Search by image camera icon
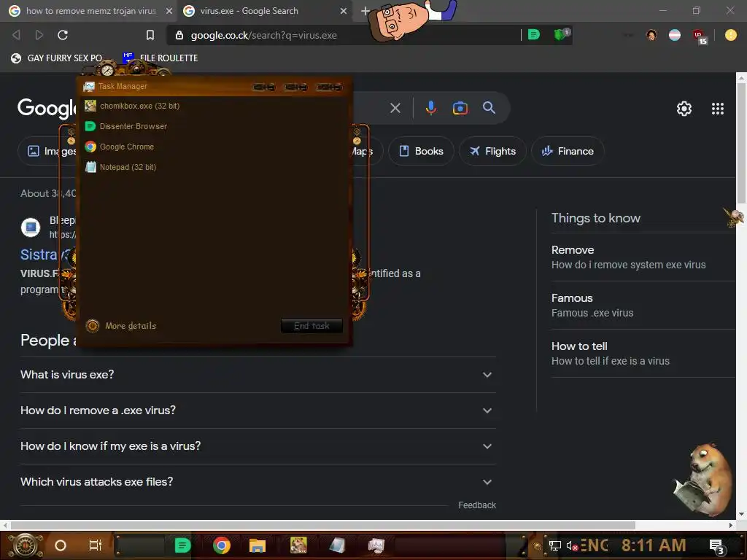747x560 pixels. (460, 108)
